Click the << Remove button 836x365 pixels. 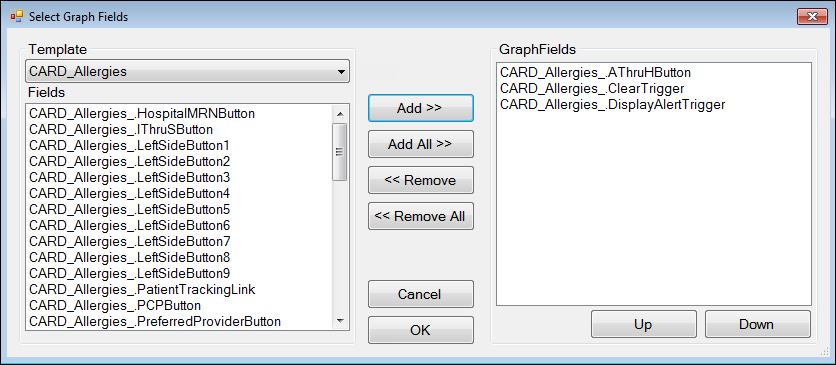pos(420,180)
